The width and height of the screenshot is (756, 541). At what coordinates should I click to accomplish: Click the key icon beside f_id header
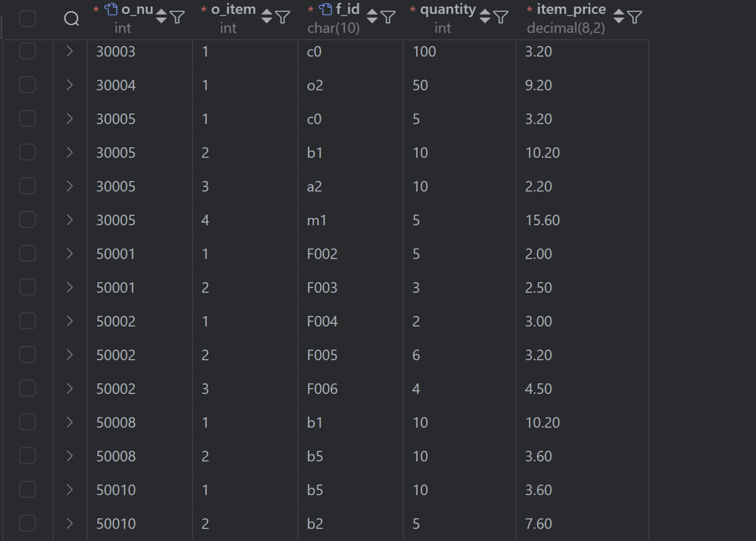(x=326, y=9)
